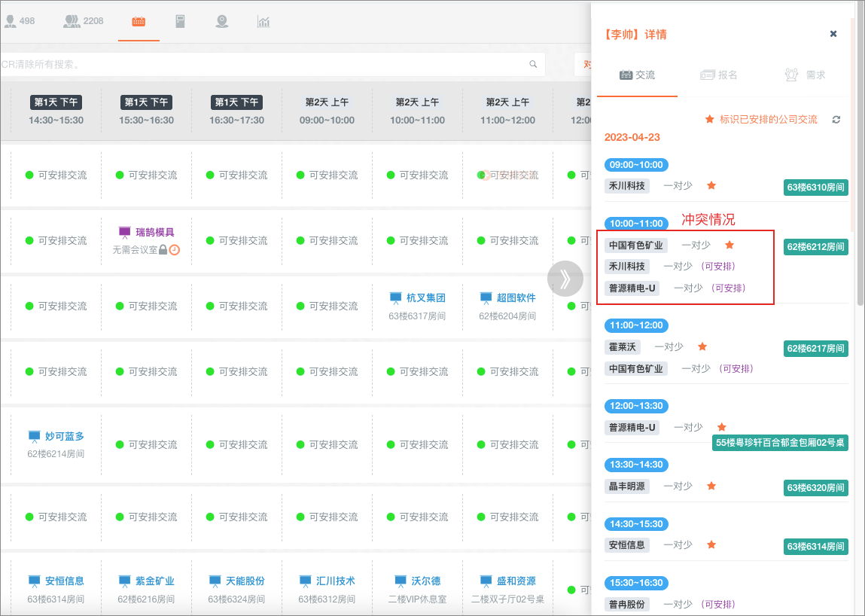Open the 瑞鹄模具 meeting entry

[x=154, y=232]
